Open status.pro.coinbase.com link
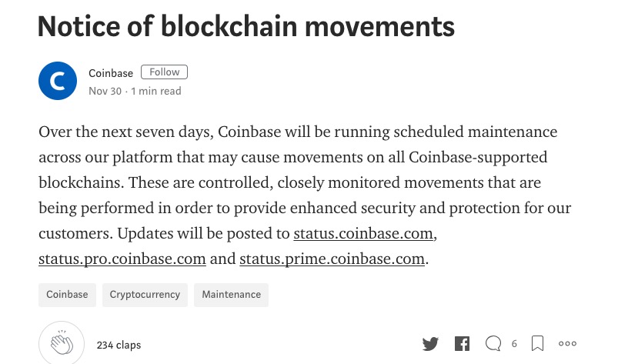This screenshot has width=618, height=364. click(122, 259)
